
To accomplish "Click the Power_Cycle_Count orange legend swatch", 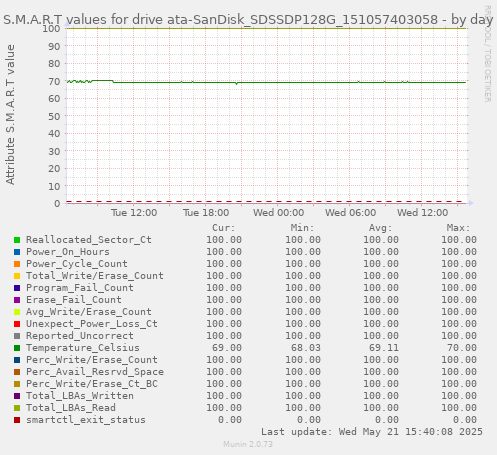I will 17,264.
